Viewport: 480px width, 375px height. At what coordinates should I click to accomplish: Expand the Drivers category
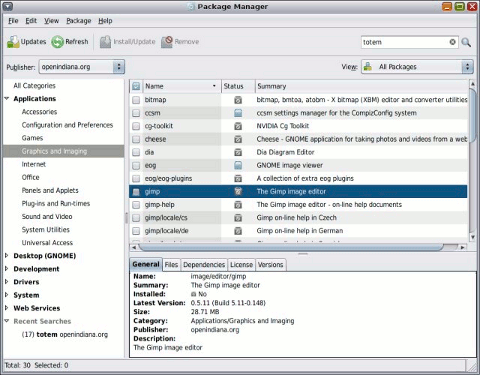[x=7, y=282]
